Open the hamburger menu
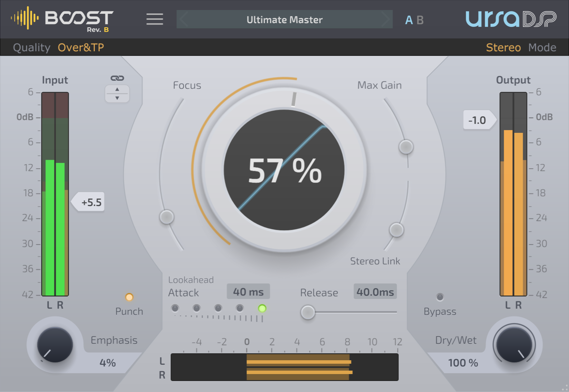 [154, 19]
